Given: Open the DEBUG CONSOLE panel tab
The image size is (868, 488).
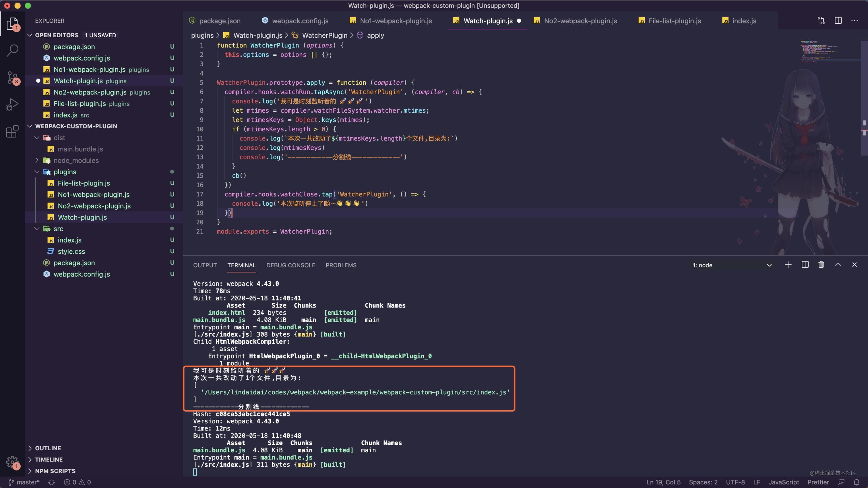Looking at the screenshot, I should (291, 265).
